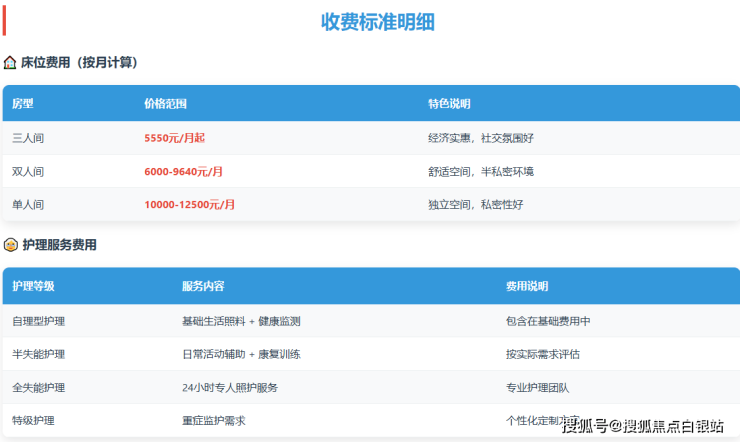Select the 半失能护理 row
The image size is (740, 442).
[38, 354]
